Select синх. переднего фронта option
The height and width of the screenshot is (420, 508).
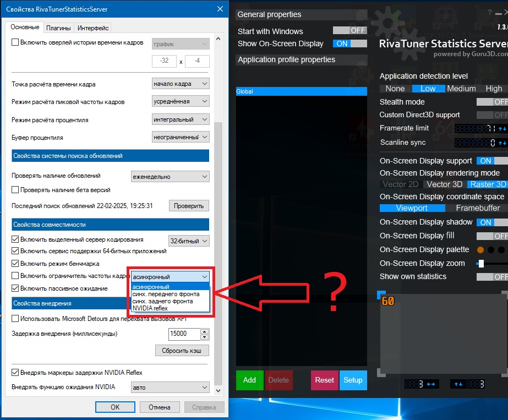click(x=170, y=294)
